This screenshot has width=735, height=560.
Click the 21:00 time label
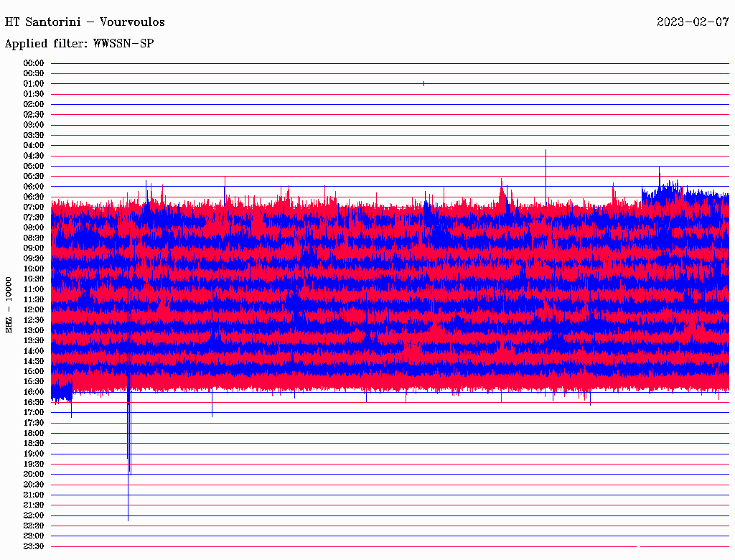pyautogui.click(x=34, y=495)
